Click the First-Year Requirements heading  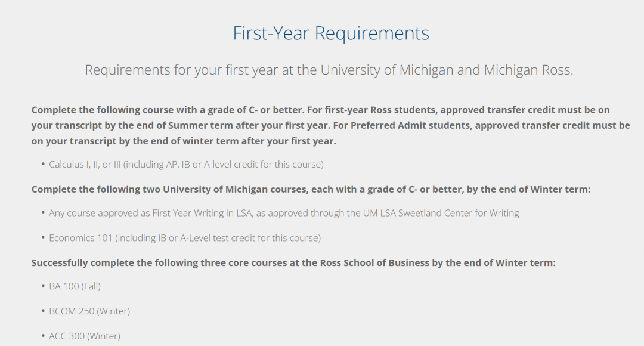[330, 33]
